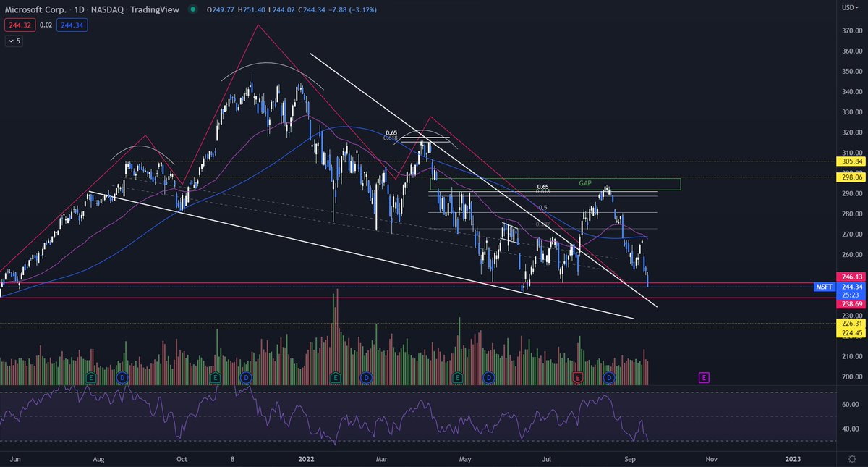The height and width of the screenshot is (467, 868).
Task: Click the 0.5 Fibonacci level label
Action: click(542, 209)
